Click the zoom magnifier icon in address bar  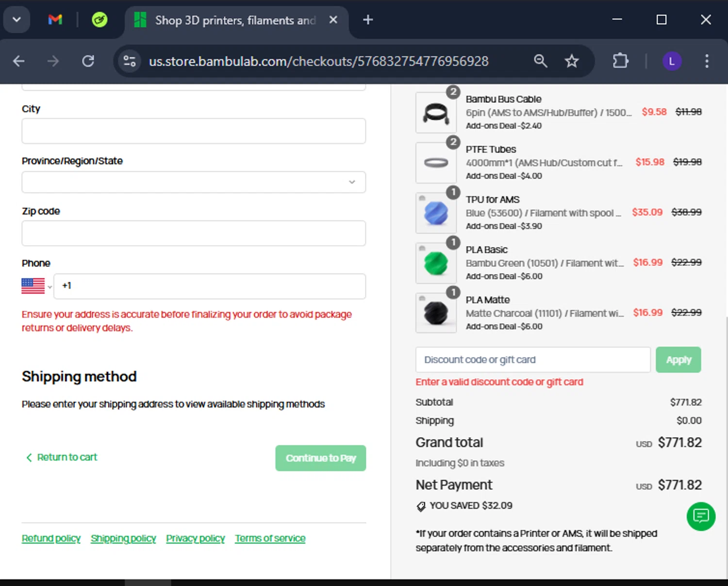[540, 61]
